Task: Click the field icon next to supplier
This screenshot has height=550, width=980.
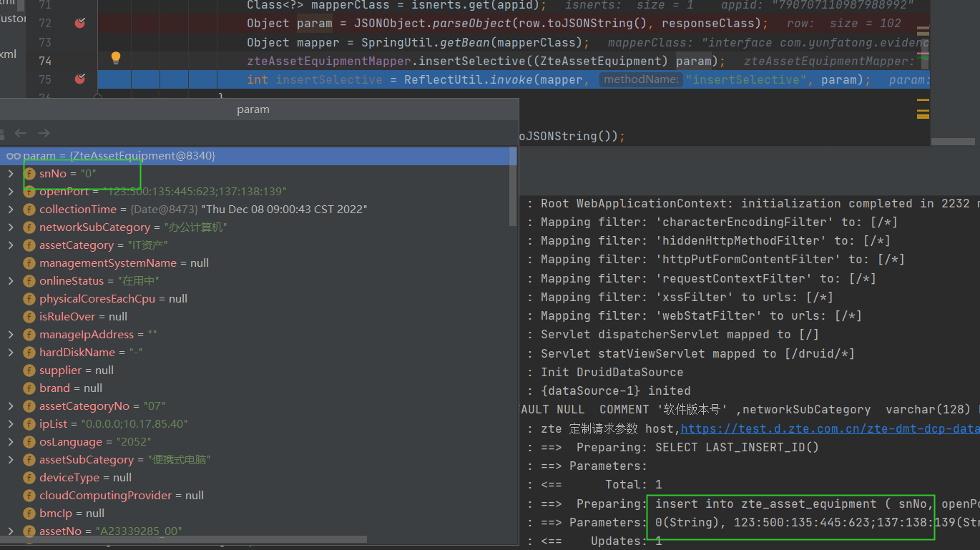Action: [x=29, y=370]
